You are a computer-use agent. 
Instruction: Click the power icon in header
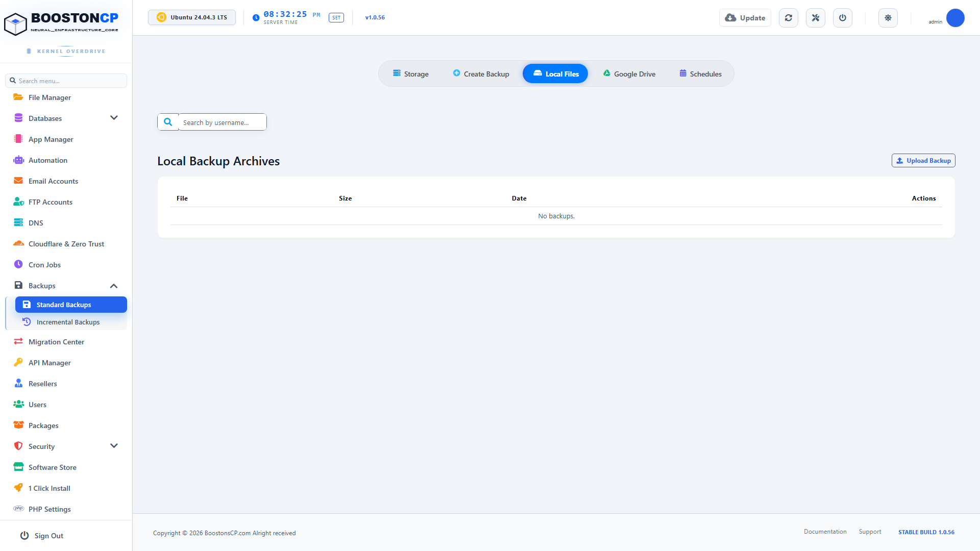pyautogui.click(x=843, y=18)
